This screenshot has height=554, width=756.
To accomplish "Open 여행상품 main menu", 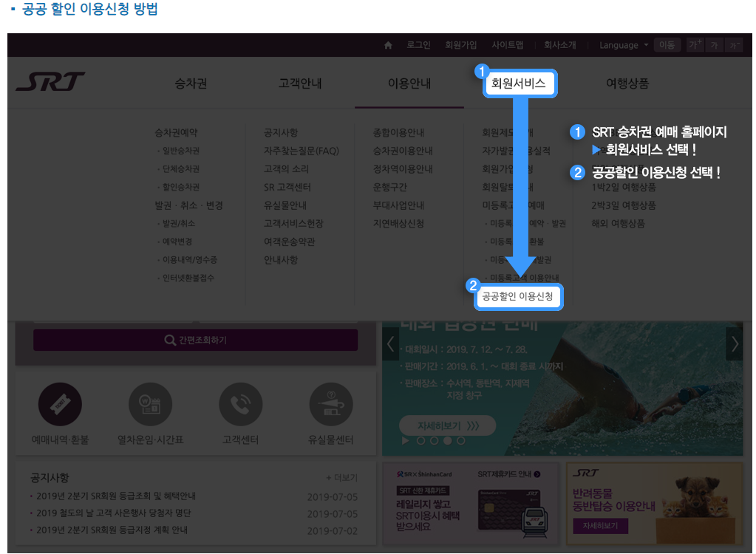I will pos(627,83).
